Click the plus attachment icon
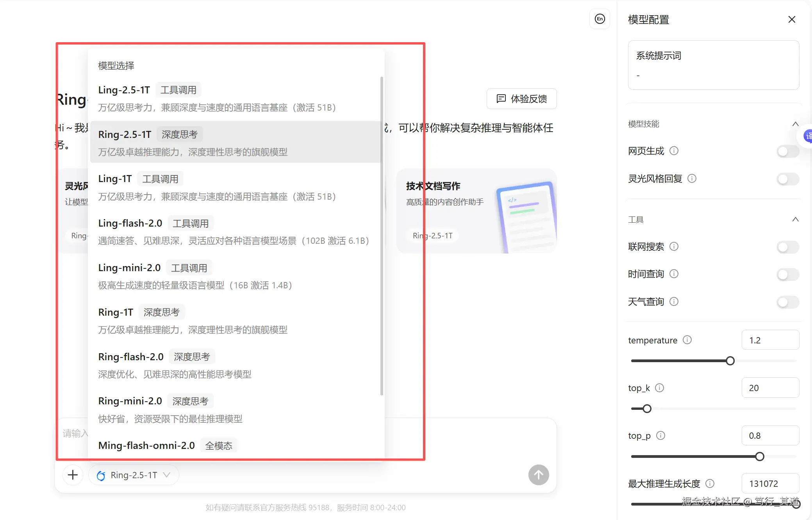Viewport: 812px width, 520px height. [x=73, y=475]
